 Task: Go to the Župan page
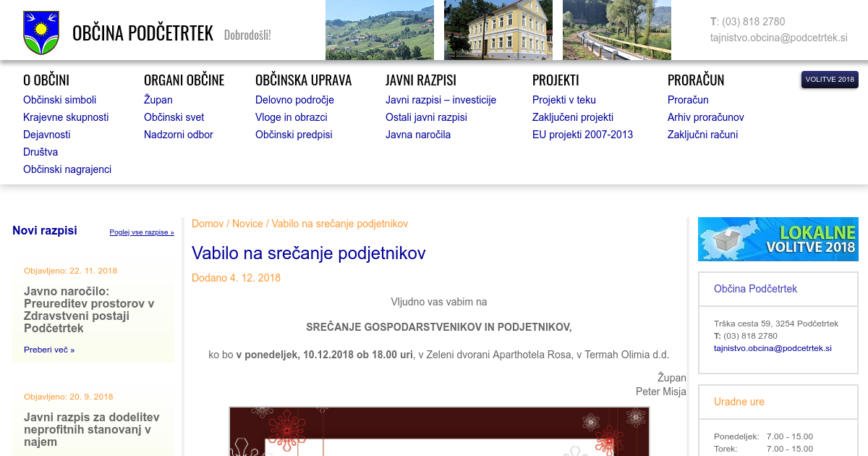coord(158,100)
